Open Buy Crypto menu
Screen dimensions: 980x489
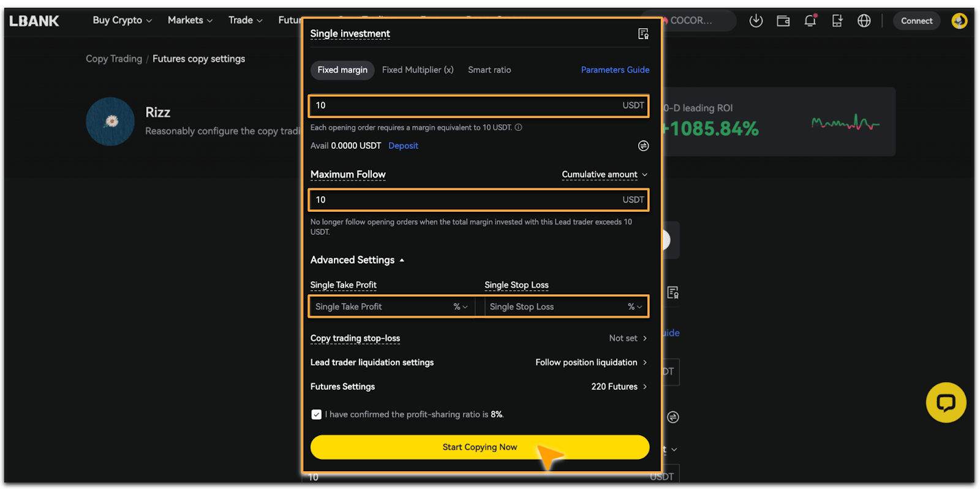(x=123, y=20)
